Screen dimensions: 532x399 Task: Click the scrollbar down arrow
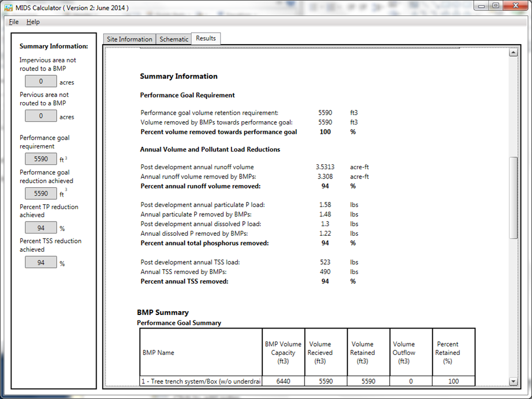[513, 382]
